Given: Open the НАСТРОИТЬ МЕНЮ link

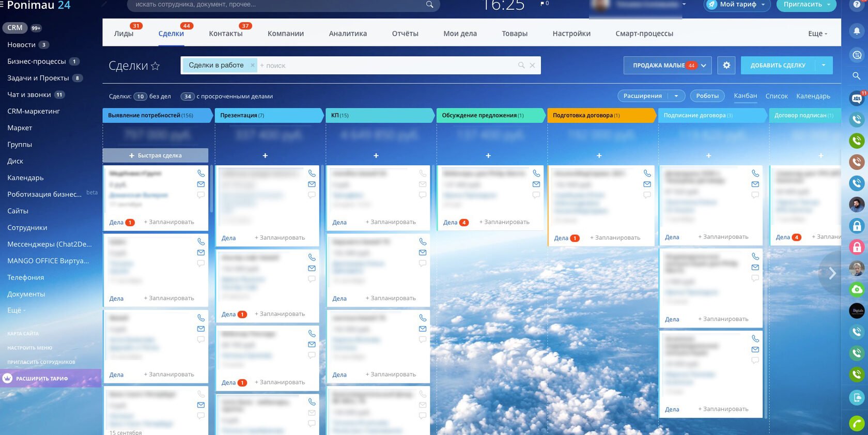Looking at the screenshot, I should (30, 348).
